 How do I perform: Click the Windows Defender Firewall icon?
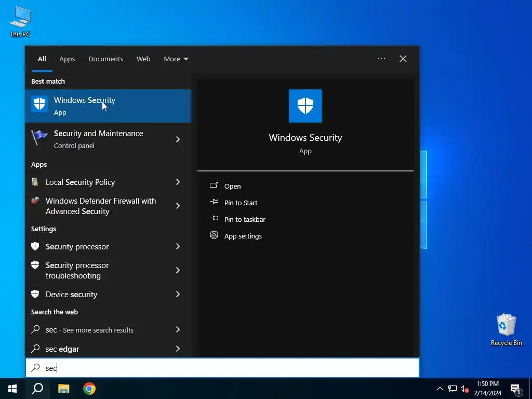[35, 201]
